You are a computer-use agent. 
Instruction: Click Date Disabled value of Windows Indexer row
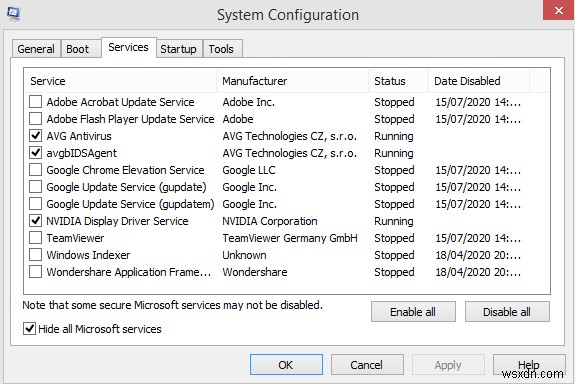click(x=478, y=255)
